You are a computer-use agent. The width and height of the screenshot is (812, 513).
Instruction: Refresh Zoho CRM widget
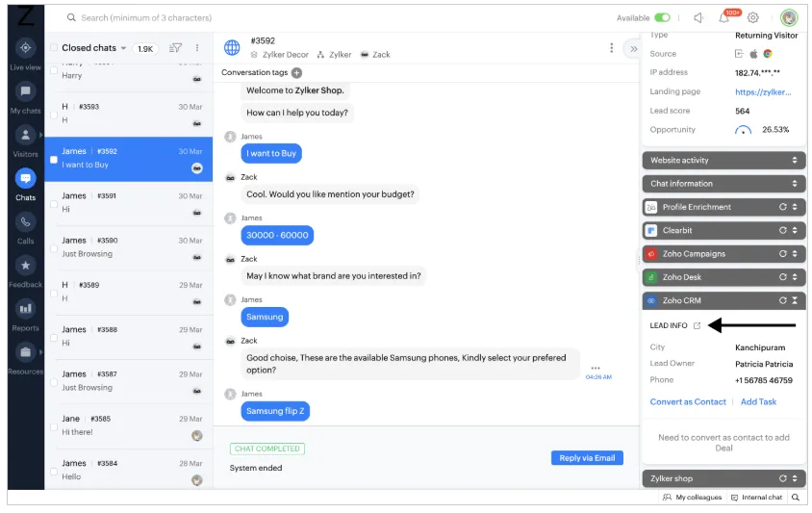[783, 300]
